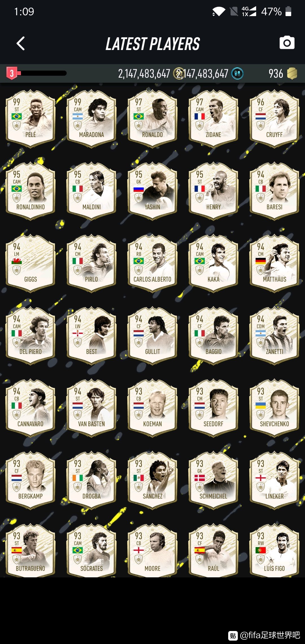Viewport: 305px width, 644px height.
Task: Tap the gold pack tokens icon
Action: (292, 73)
